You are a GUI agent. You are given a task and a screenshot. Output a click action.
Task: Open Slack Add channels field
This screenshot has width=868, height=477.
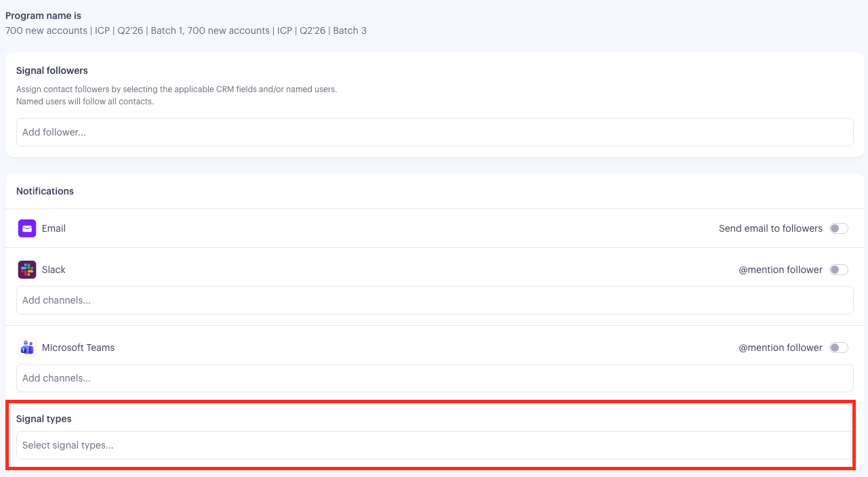[435, 300]
